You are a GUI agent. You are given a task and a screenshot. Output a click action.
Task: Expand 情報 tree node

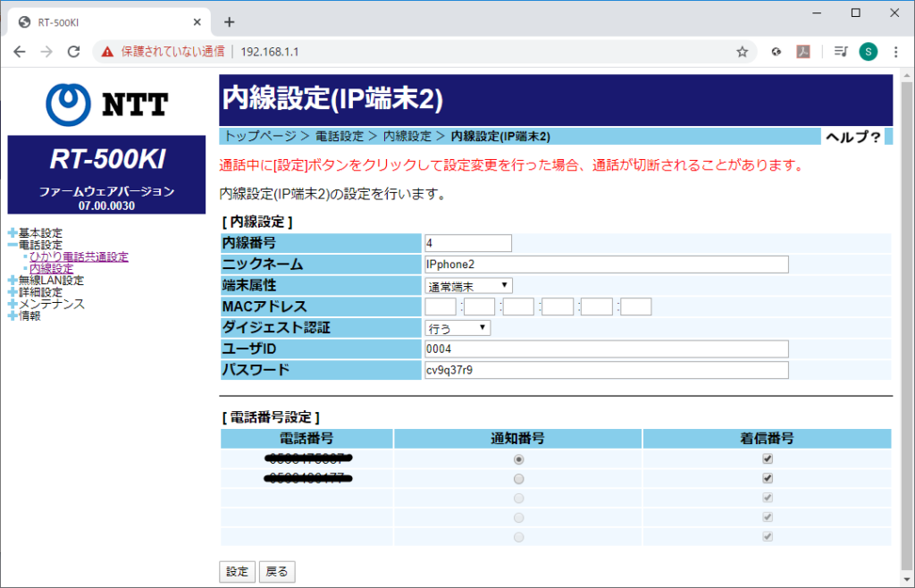pos(13,316)
